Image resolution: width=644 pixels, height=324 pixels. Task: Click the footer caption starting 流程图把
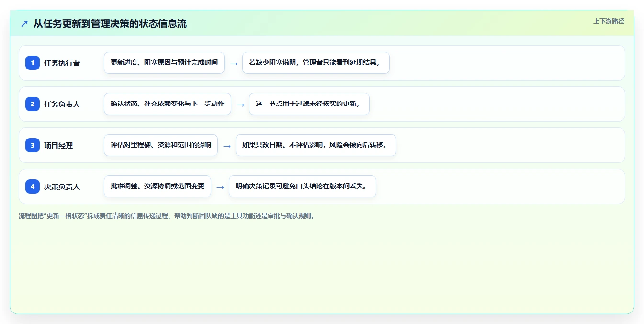pyautogui.click(x=168, y=216)
